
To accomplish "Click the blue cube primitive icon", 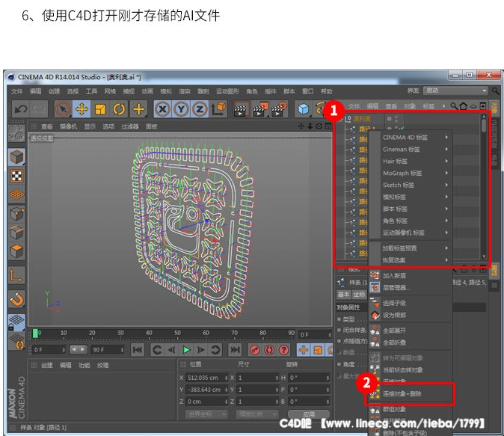I will [303, 109].
